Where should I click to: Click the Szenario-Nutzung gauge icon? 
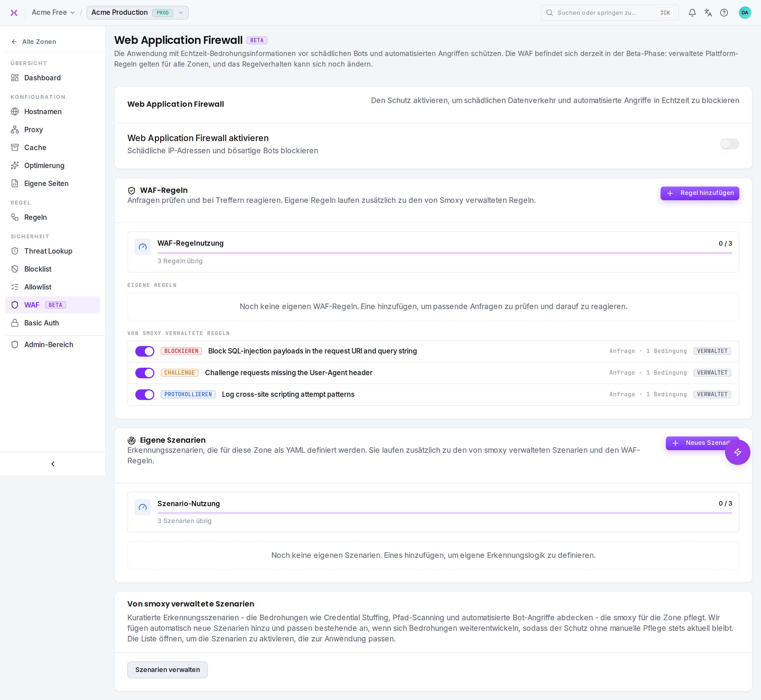[x=142, y=507]
